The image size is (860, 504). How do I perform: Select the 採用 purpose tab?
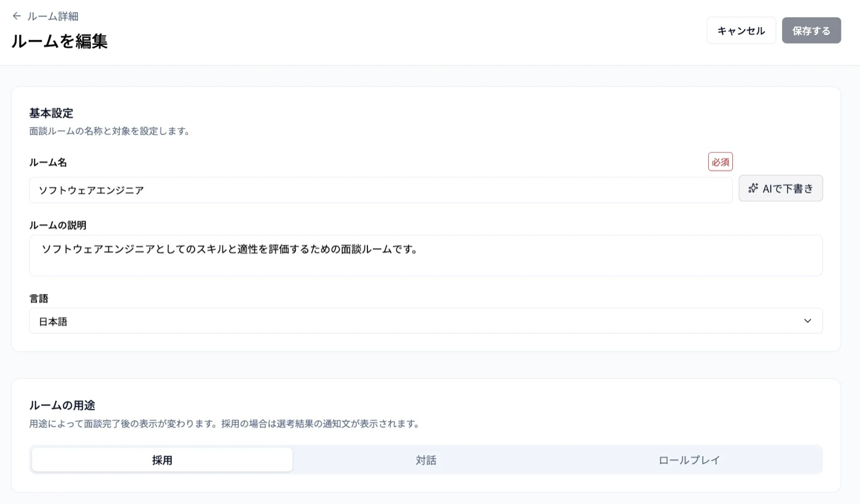click(162, 460)
